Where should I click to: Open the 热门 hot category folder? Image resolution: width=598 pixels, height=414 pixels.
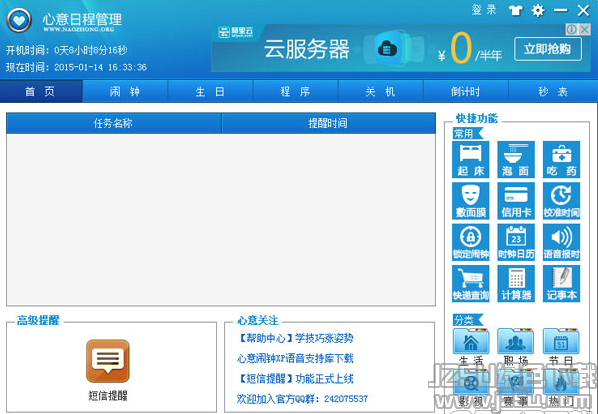pyautogui.click(x=561, y=388)
